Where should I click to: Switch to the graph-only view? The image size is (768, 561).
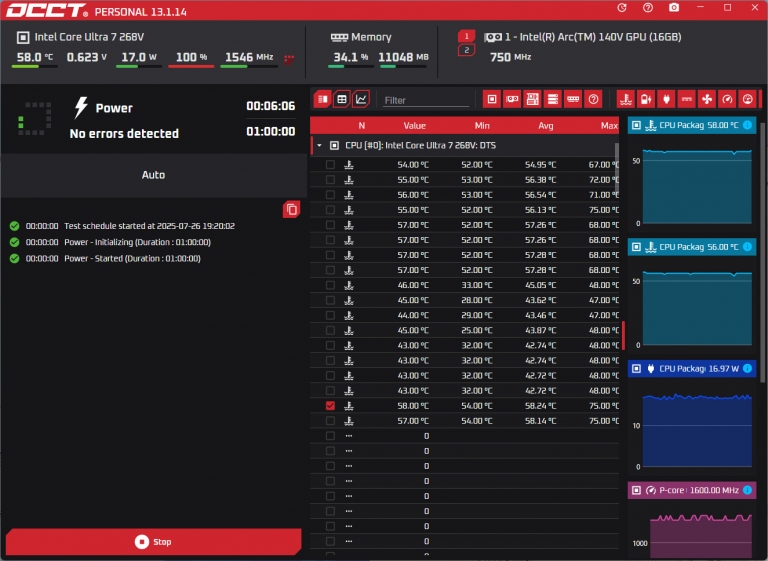click(361, 99)
